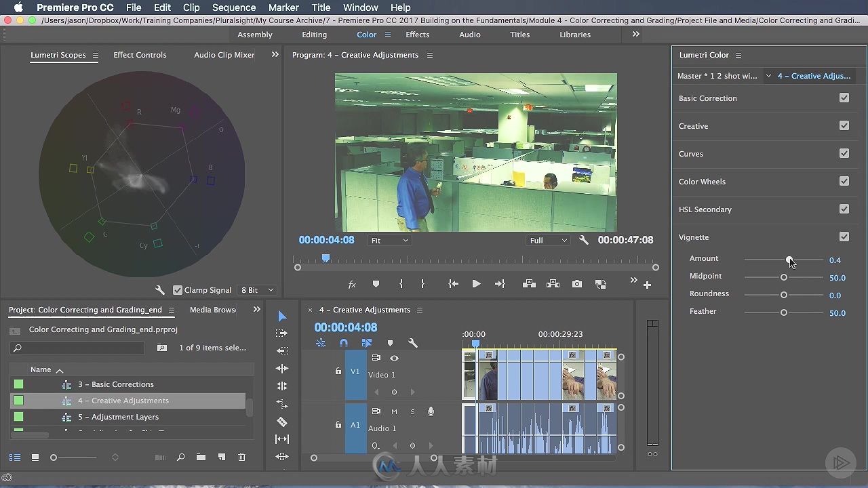The height and width of the screenshot is (488, 868).
Task: Disable HSL Secondary checkbox
Action: (x=844, y=209)
